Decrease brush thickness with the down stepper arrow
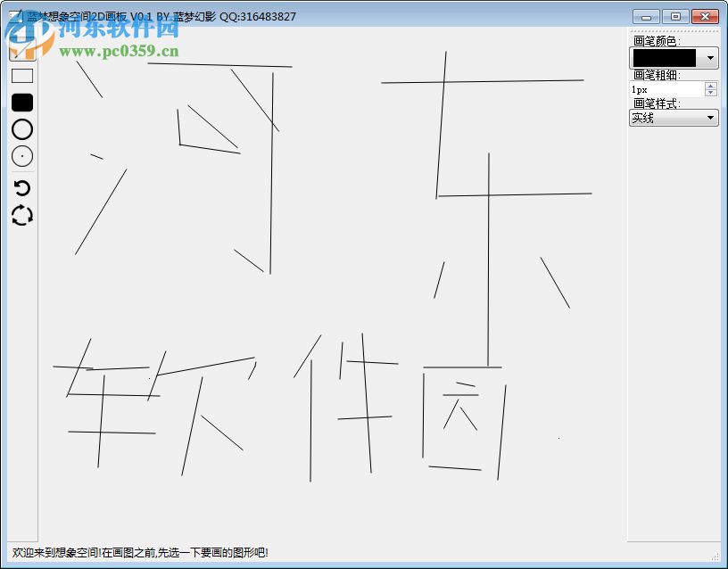Viewport: 728px width, 569px height. pyautogui.click(x=709, y=92)
